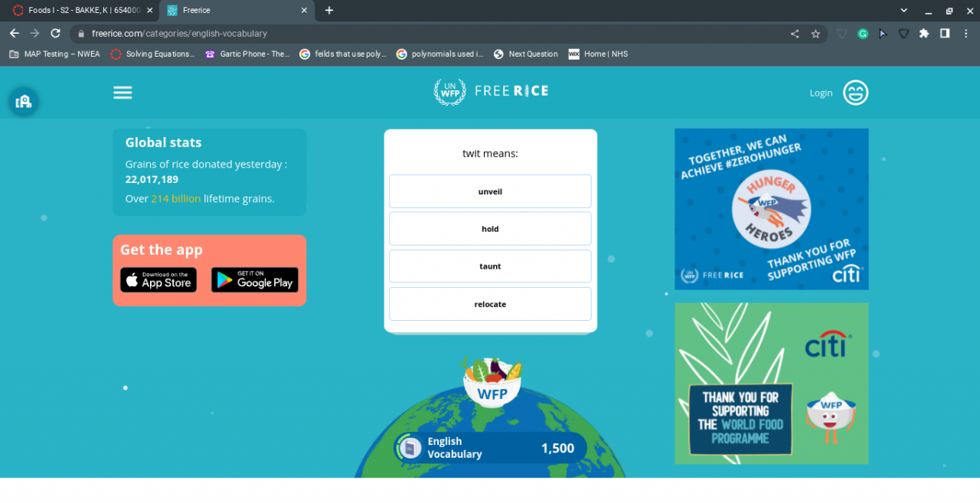
Task: Open Chrome's three-dot menu
Action: coord(965,34)
